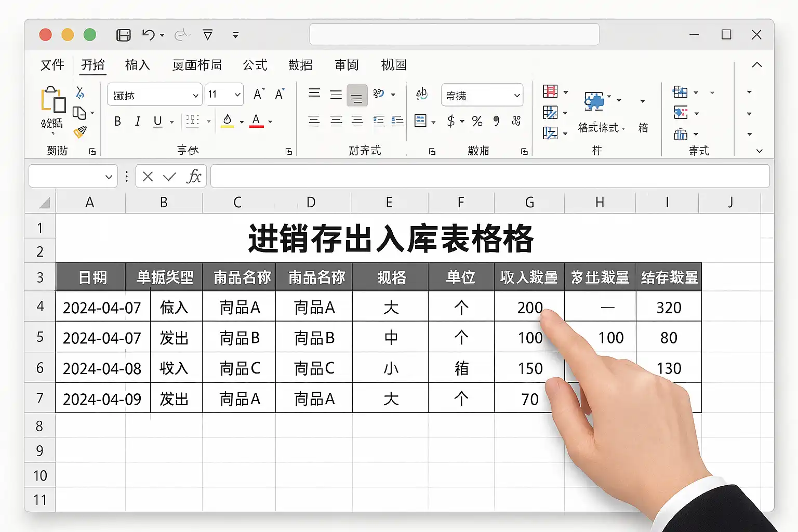Open the Clipboard group dialog launcher
The image size is (798, 532).
(92, 152)
